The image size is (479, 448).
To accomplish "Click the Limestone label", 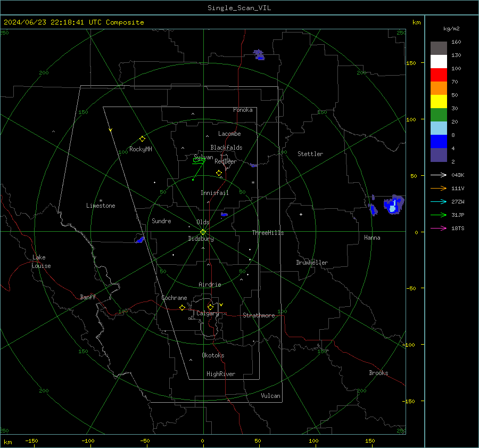I will [x=101, y=206].
